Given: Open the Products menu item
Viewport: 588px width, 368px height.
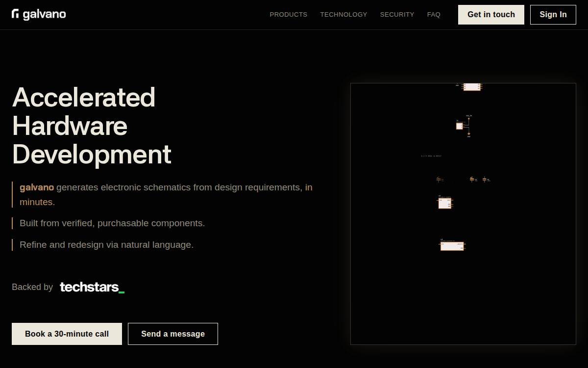Looking at the screenshot, I should click(x=289, y=15).
